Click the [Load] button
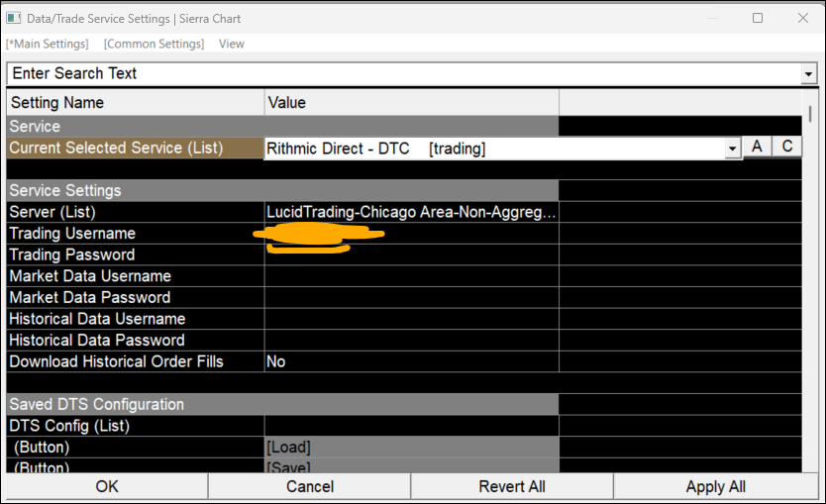Screen dimensions: 826x504 pos(411,448)
